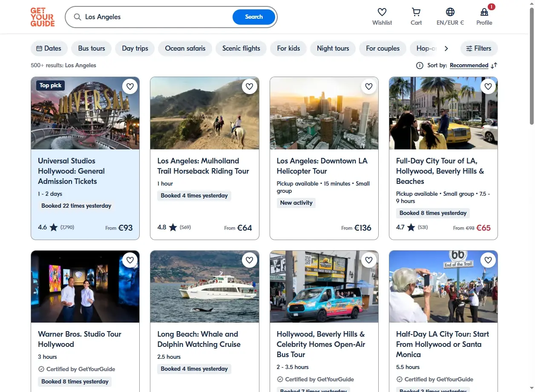Click the New activity badge
The image size is (535, 392).
point(296,203)
